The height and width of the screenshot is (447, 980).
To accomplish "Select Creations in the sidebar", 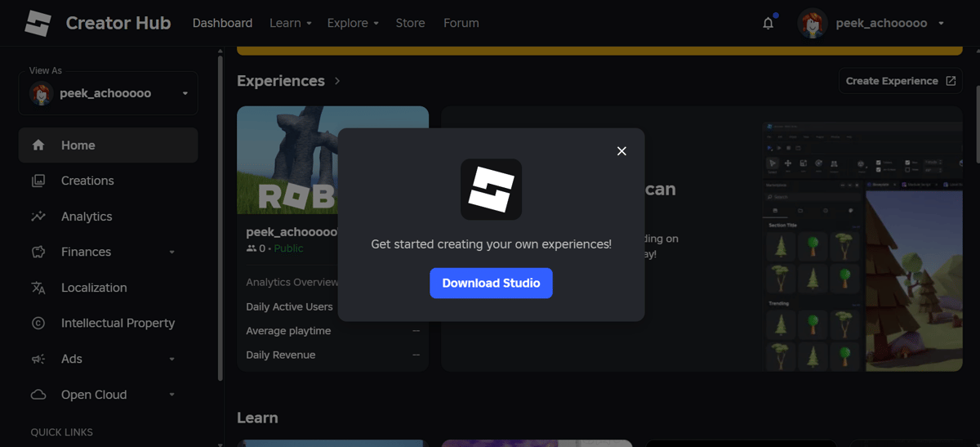I will click(x=109, y=181).
